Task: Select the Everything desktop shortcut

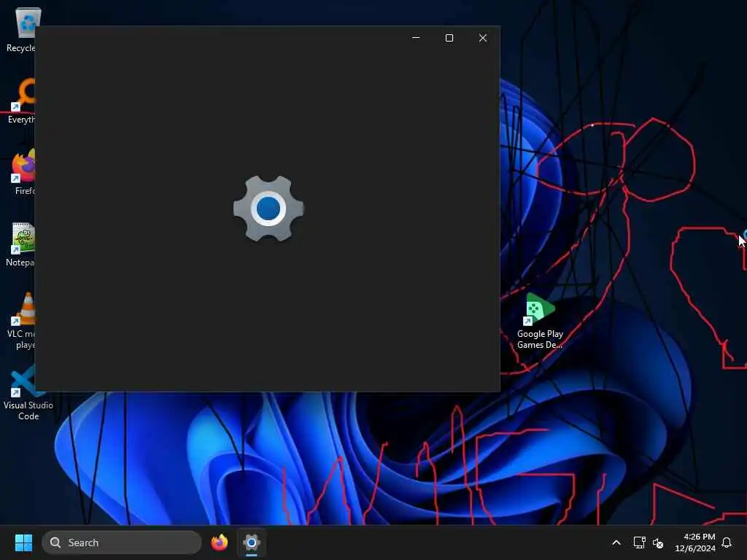Action: pos(21,101)
